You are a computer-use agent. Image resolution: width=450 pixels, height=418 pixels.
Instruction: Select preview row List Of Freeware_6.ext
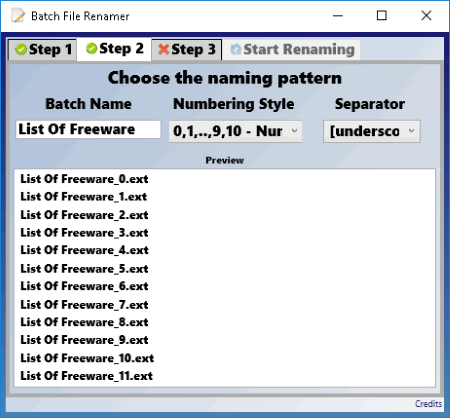pos(84,286)
